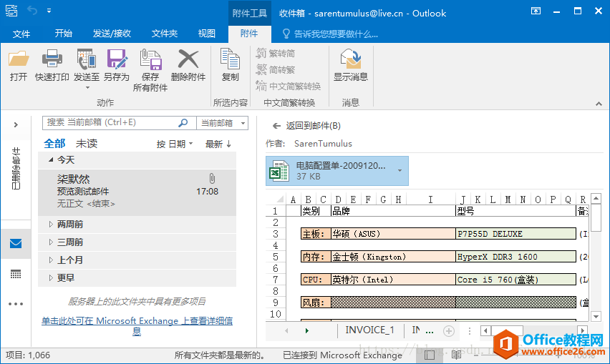Switch to the 视图 ribbon tab
The width and height of the screenshot is (610, 364).
(206, 34)
